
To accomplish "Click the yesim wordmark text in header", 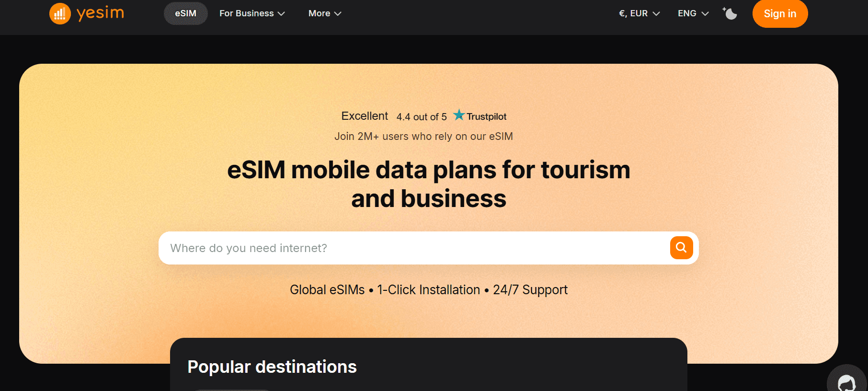I will (x=100, y=13).
